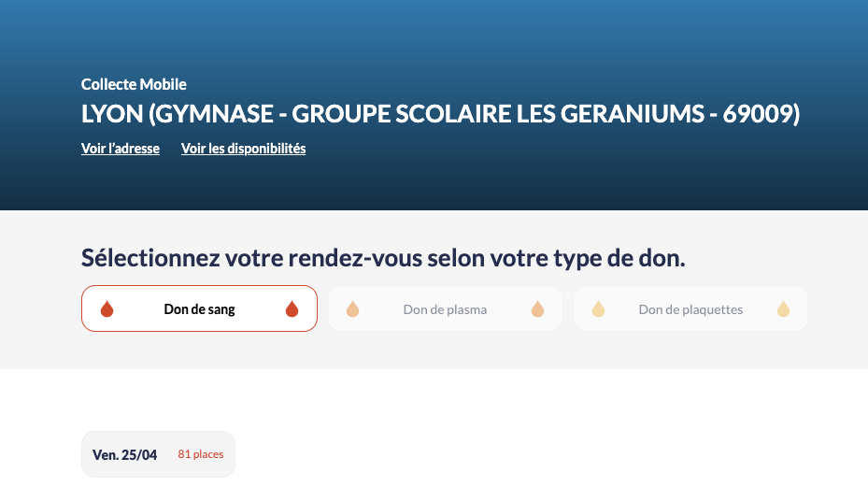This screenshot has width=868, height=487.
Task: Click the left yellow drop icon in Don de plaquettes
Action: 598,309
